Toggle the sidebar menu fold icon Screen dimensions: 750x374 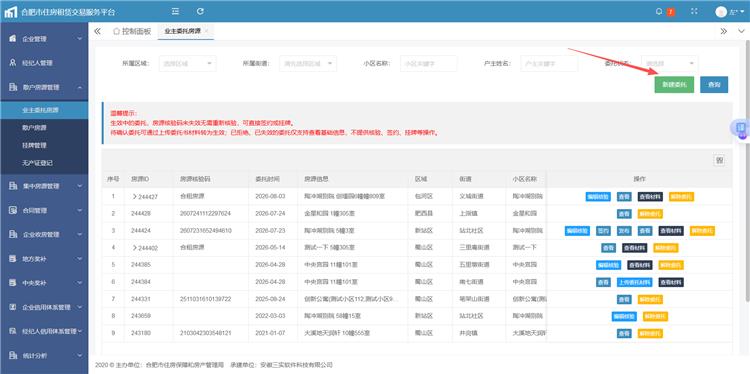coord(176,11)
